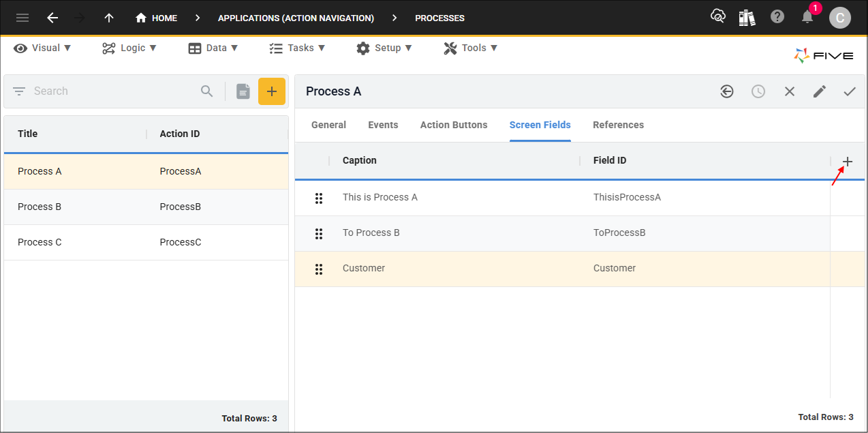
Task: Cancel editing with the X icon
Action: coord(790,91)
